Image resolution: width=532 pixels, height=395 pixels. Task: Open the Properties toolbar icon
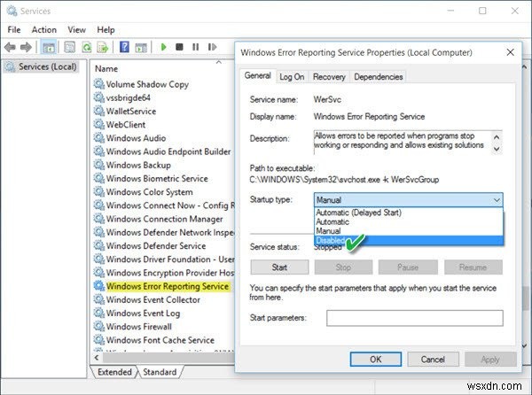coord(69,47)
